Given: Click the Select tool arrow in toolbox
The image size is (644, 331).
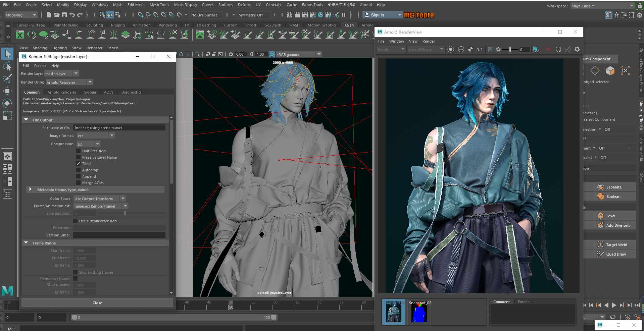Looking at the screenshot, I should point(7,54).
